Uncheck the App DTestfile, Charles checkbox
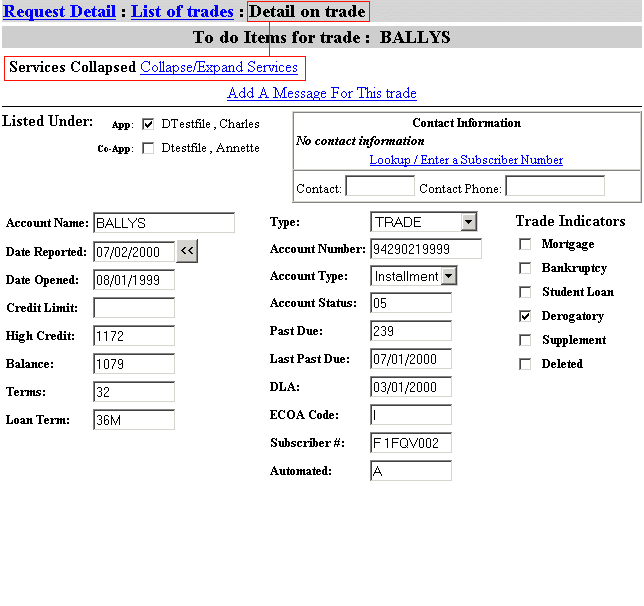 tap(148, 124)
